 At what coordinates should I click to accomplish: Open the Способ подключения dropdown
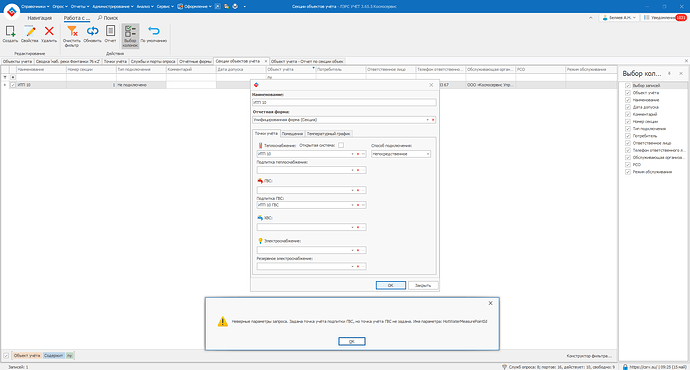tap(428, 154)
